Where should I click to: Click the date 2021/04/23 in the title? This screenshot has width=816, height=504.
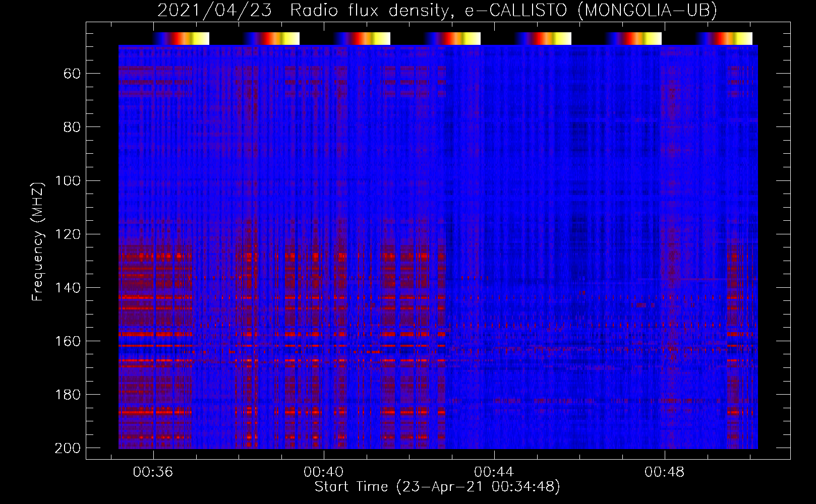[215, 11]
